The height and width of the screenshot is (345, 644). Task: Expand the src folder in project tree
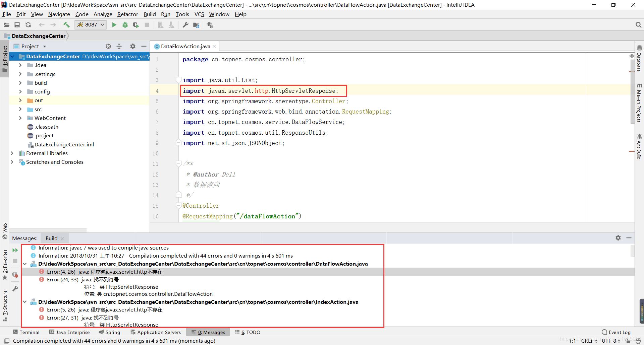[20, 109]
